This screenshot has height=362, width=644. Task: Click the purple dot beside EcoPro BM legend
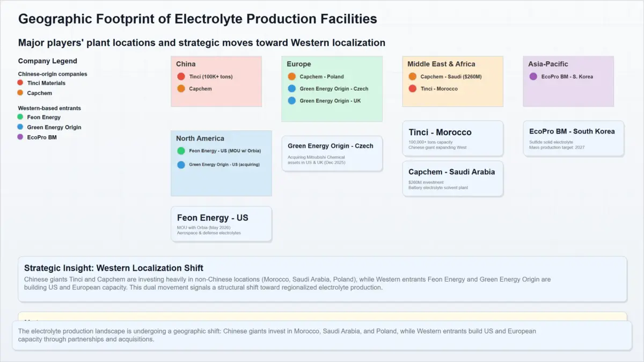20,137
